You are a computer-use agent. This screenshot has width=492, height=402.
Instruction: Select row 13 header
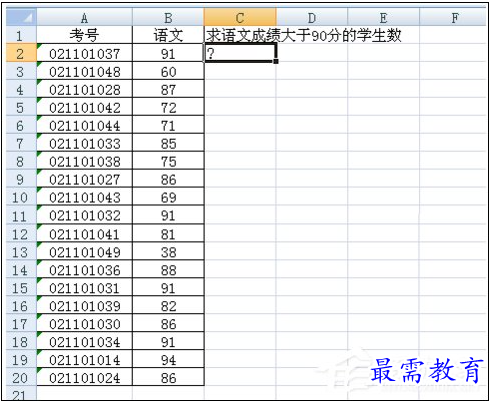click(21, 251)
